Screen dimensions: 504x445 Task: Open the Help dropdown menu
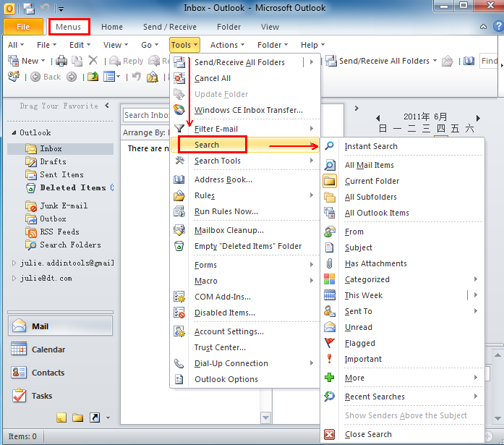coord(312,45)
